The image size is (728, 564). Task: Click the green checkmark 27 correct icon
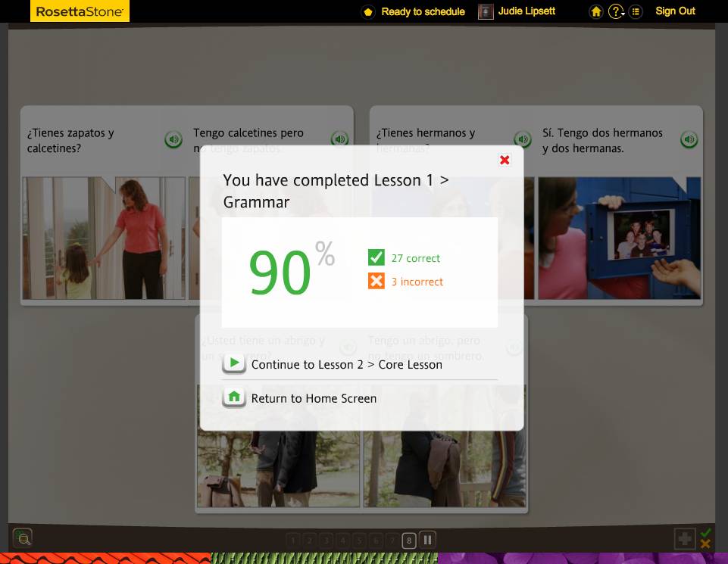click(376, 257)
